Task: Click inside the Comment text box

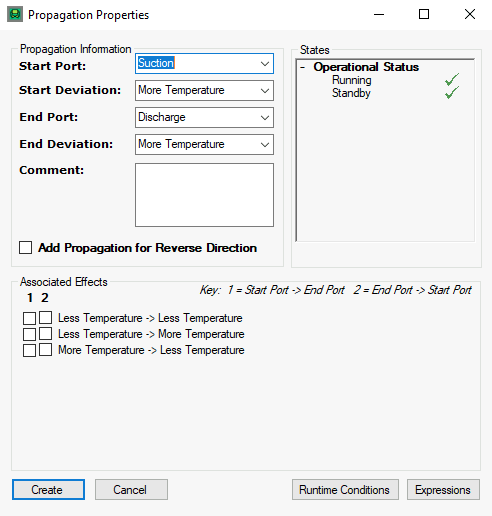Action: (x=204, y=195)
